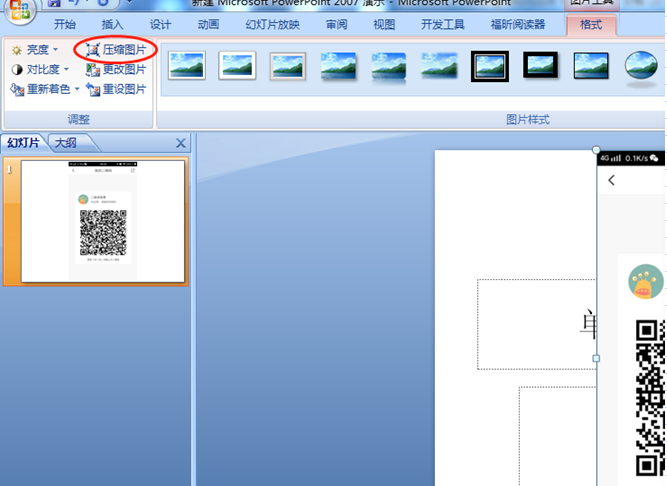Click the QR code in the slide picture
The width and height of the screenshot is (667, 486).
(x=651, y=398)
